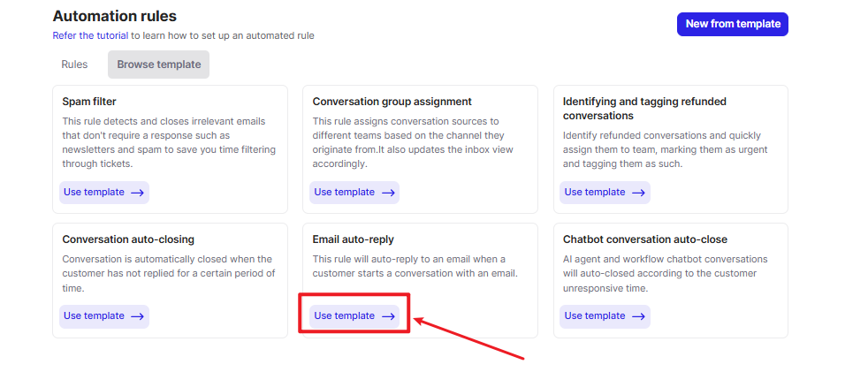Click arrow icon on Conversation group assignment card
Screen dimensions: 868x372
[x=388, y=193]
